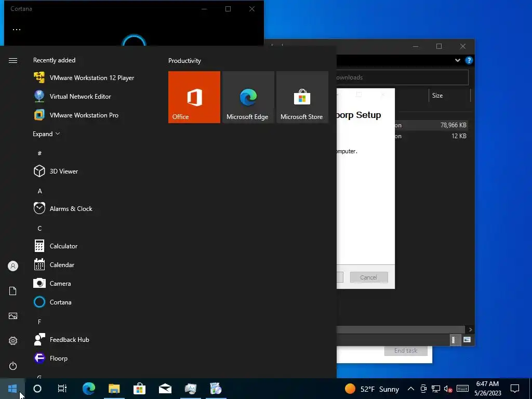Open the touch keyboard tray icon
The height and width of the screenshot is (399, 532).
pyautogui.click(x=462, y=389)
